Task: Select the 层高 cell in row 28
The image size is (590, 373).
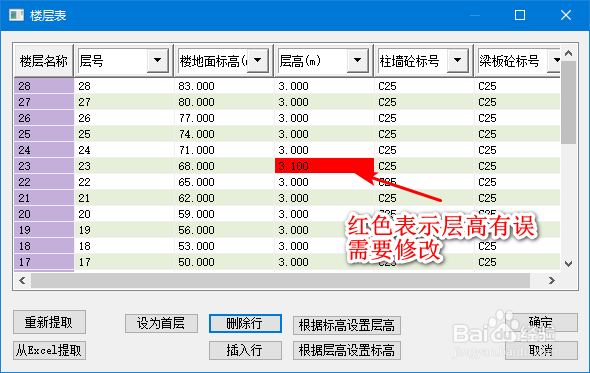Action: click(324, 86)
